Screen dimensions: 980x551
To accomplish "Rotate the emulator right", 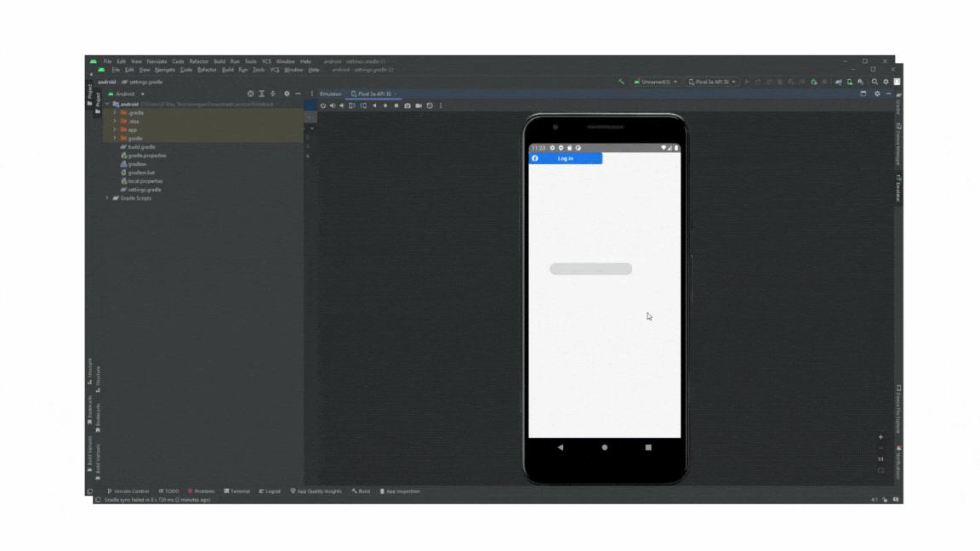I will tap(363, 105).
